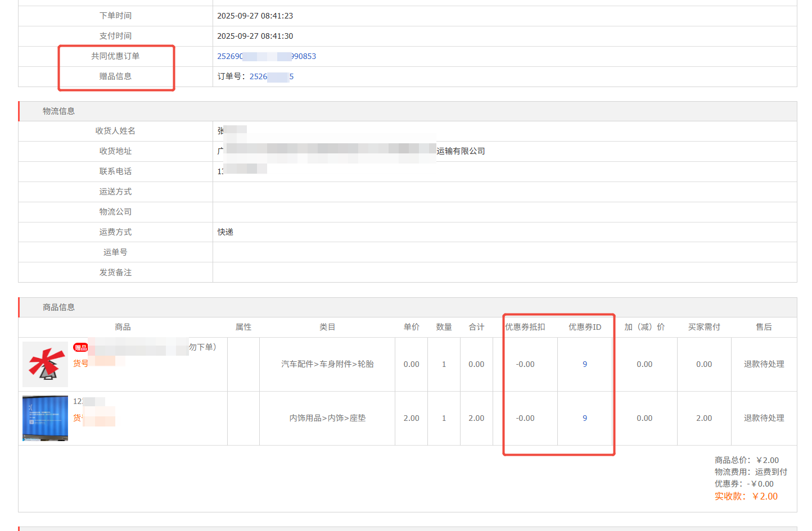
Task: Open the 赠品信息 订单号 link
Action: [x=272, y=76]
